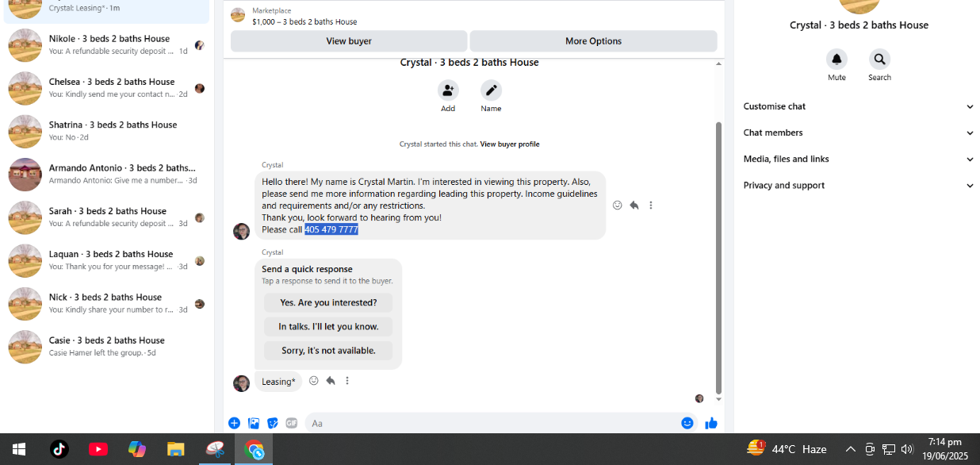Launch Copilot from the taskbar
This screenshot has width=980, height=465.
coord(137,449)
